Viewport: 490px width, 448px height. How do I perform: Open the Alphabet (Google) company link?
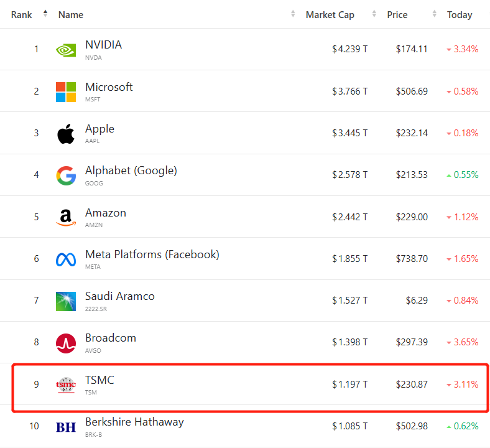tap(131, 170)
